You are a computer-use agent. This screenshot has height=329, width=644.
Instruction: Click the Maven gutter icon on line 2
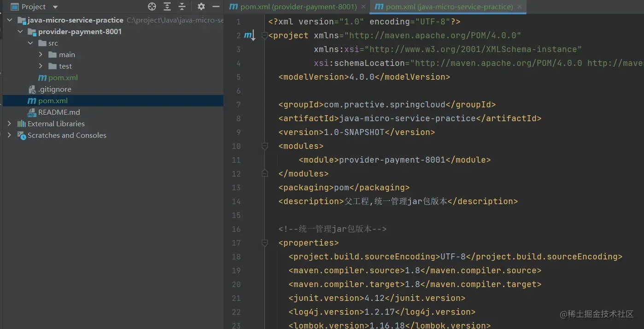coord(249,35)
